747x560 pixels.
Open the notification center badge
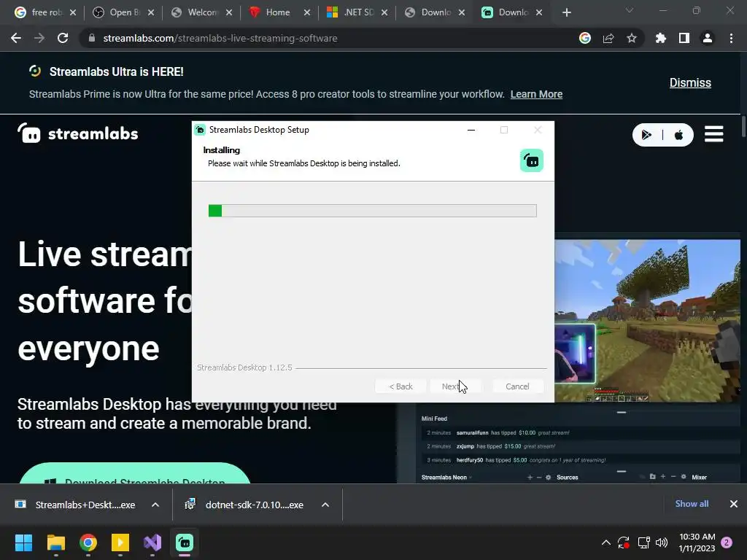click(727, 542)
